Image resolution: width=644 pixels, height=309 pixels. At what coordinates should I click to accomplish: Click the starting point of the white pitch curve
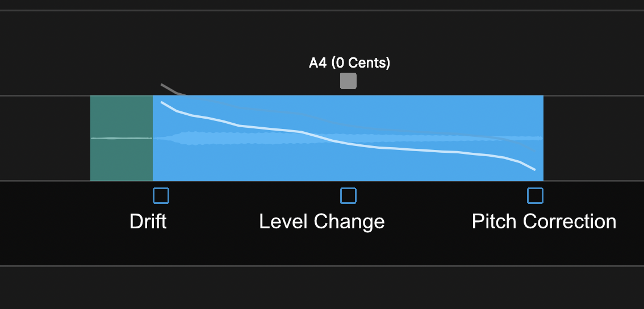pos(162,102)
